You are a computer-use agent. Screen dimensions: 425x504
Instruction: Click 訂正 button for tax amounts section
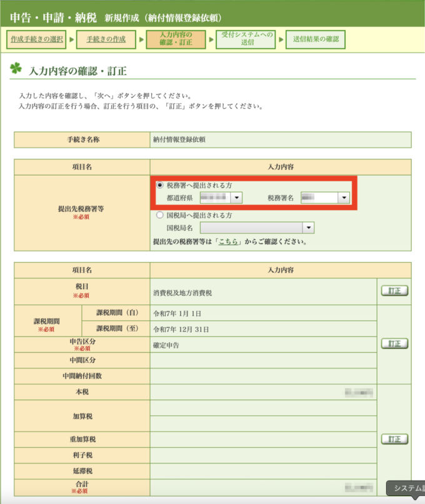[x=394, y=439]
